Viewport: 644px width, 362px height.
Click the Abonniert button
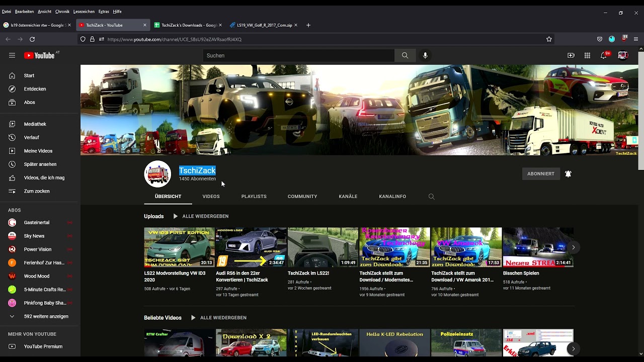541,174
